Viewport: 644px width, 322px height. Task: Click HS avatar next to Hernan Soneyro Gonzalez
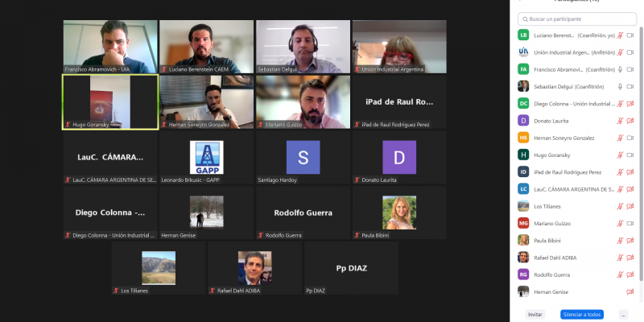(x=523, y=138)
